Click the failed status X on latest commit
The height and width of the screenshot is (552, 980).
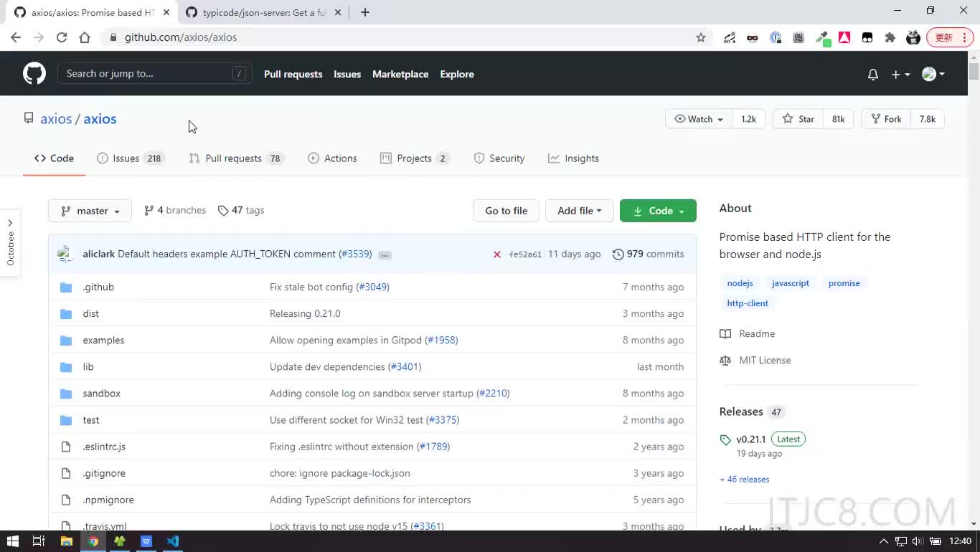(x=496, y=254)
